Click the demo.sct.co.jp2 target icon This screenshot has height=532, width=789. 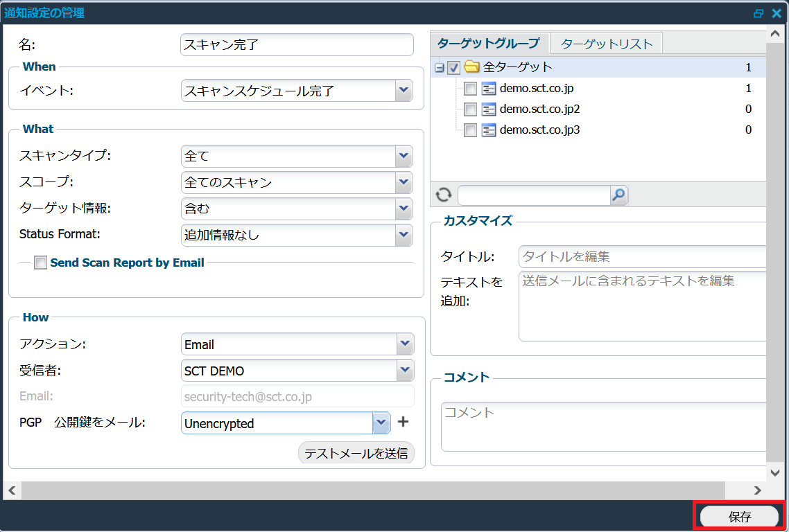488,109
